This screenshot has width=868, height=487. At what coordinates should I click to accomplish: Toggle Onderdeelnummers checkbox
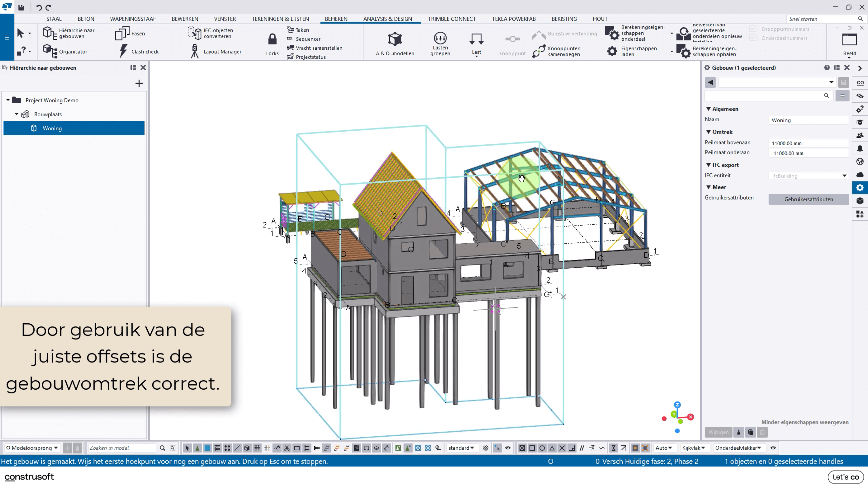pos(753,38)
